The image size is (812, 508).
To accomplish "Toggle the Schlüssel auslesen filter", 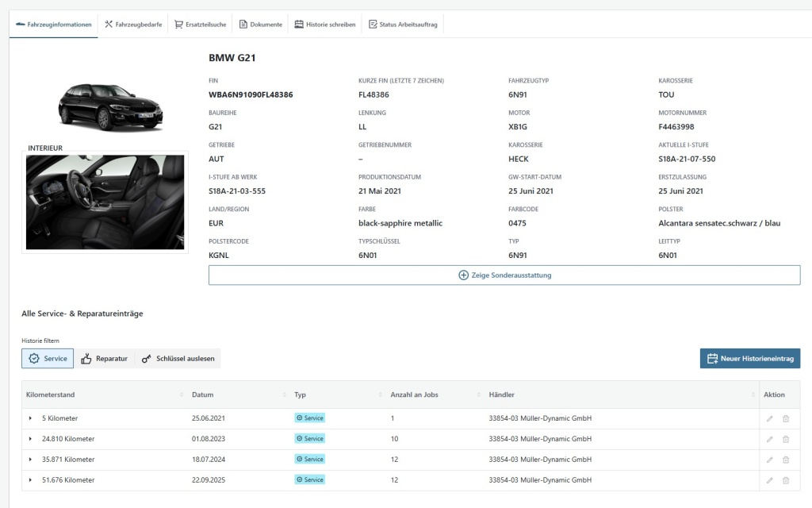I will click(178, 359).
